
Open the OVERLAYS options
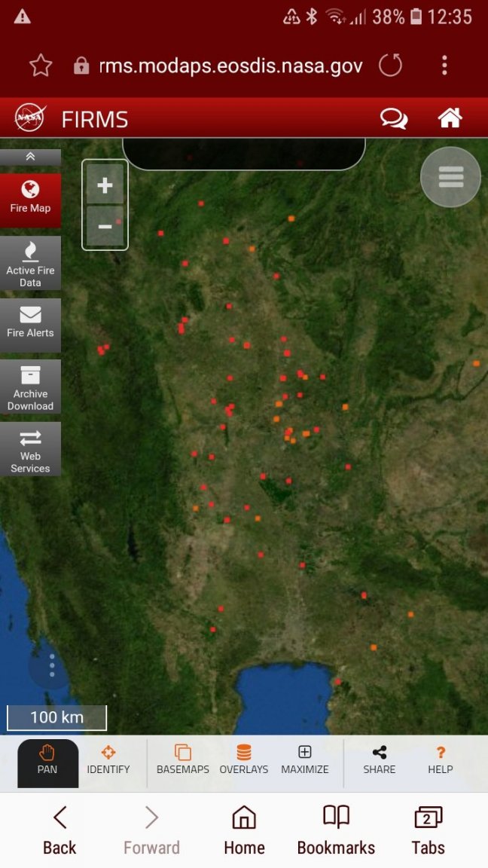[244, 759]
